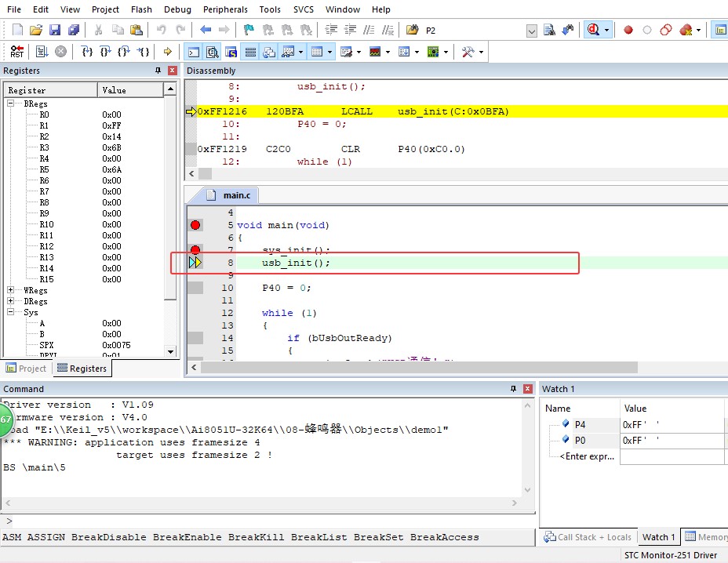This screenshot has width=728, height=563.
Task: Disable all breakpoints
Action: pyautogui.click(x=666, y=30)
